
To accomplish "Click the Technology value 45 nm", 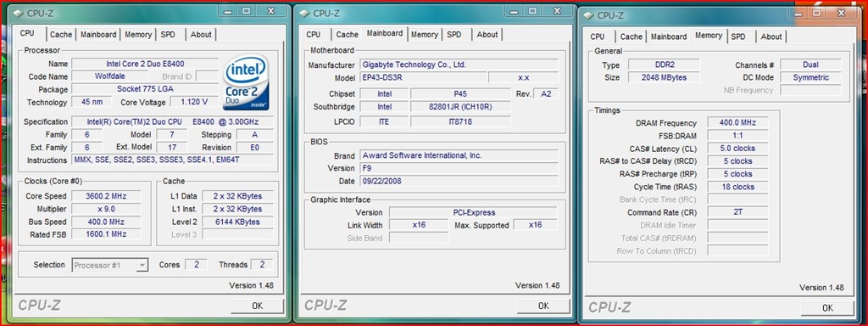I will click(x=92, y=102).
